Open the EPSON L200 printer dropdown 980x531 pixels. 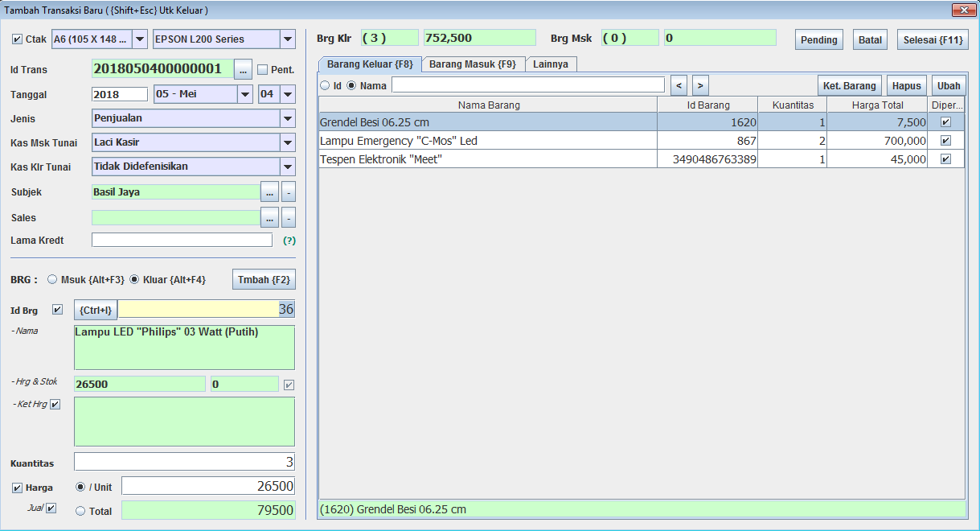(x=288, y=39)
